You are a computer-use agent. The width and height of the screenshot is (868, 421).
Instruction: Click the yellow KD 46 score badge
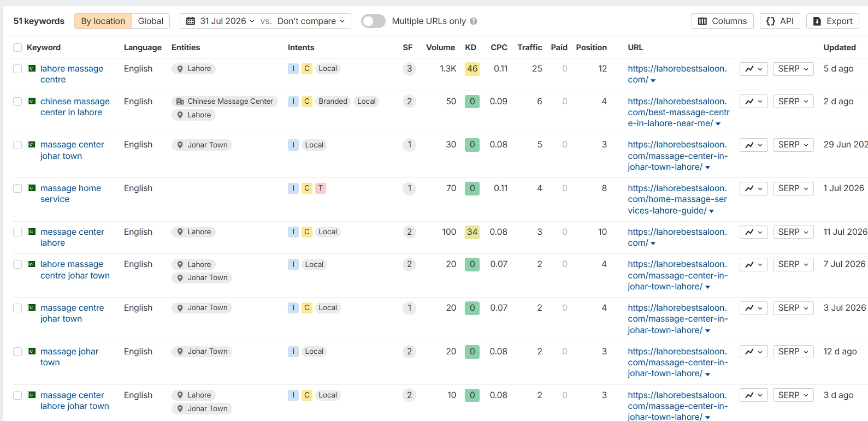coord(472,69)
